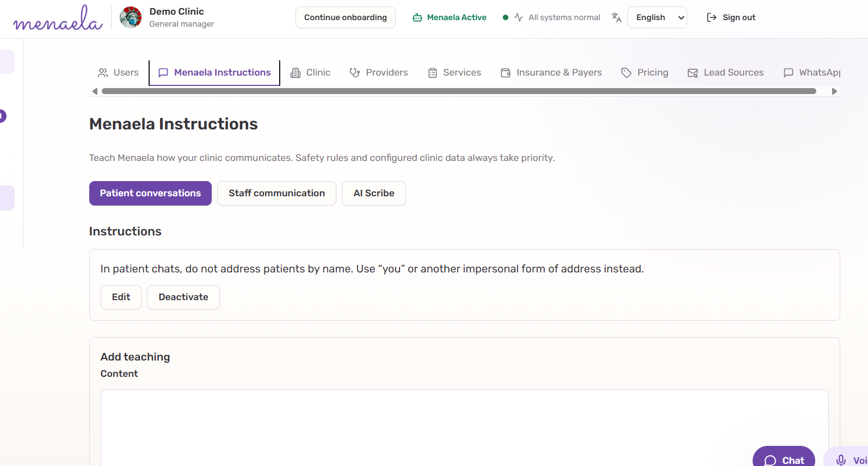Click the Services tab clipboard icon

coord(433,73)
